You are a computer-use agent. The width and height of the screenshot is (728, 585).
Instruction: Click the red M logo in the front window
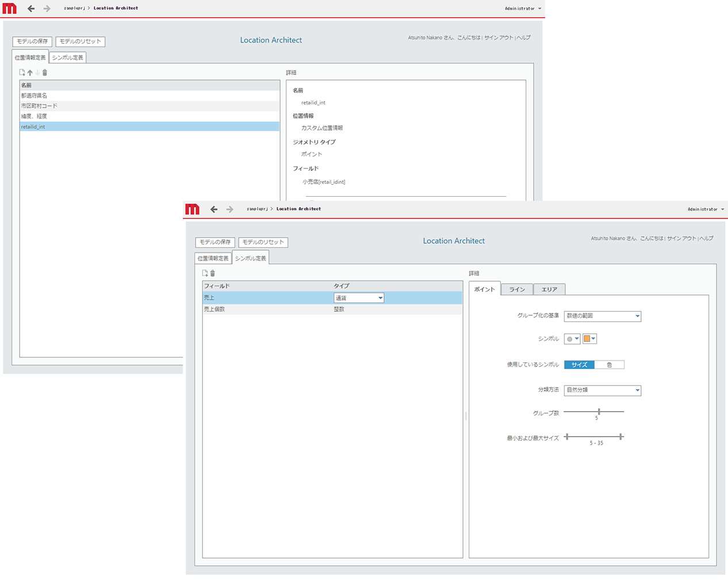(x=192, y=209)
